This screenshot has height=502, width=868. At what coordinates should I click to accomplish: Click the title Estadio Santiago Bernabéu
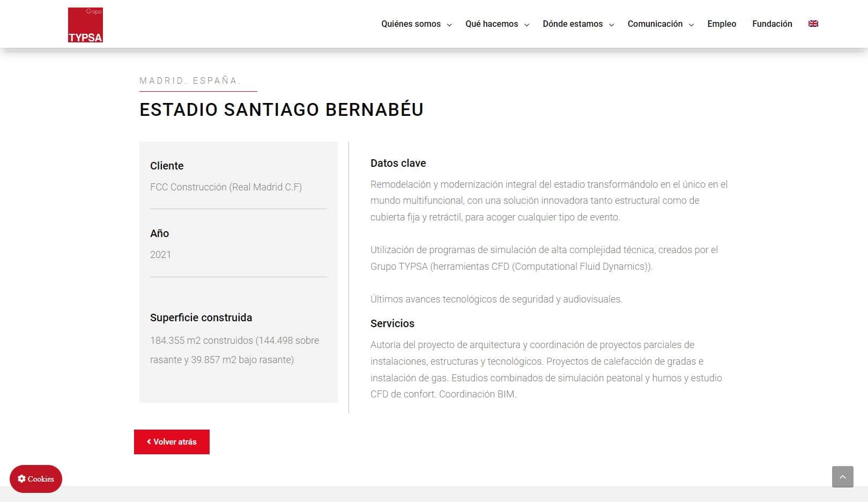(281, 109)
